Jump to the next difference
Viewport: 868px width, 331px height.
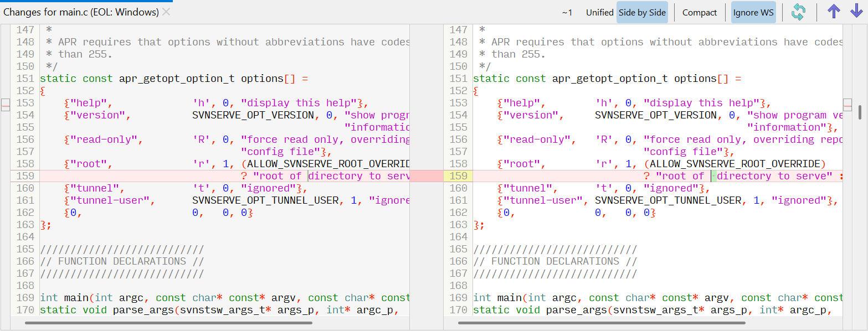pos(856,11)
